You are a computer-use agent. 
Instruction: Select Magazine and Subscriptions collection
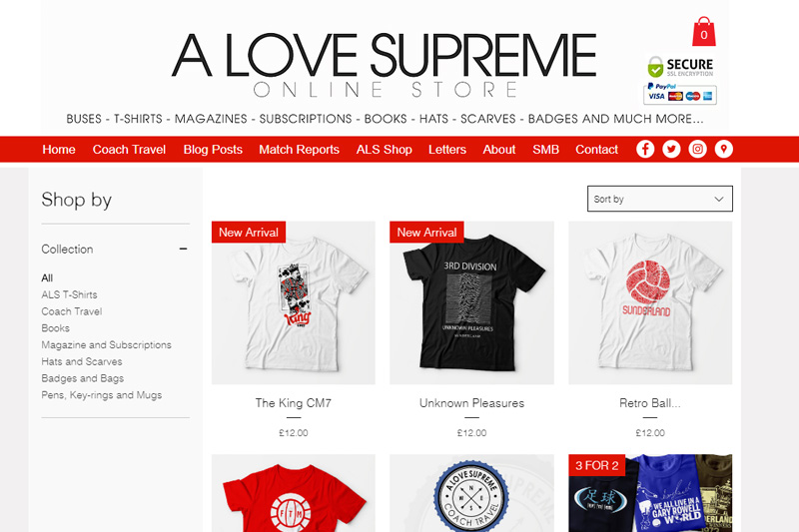tap(106, 344)
